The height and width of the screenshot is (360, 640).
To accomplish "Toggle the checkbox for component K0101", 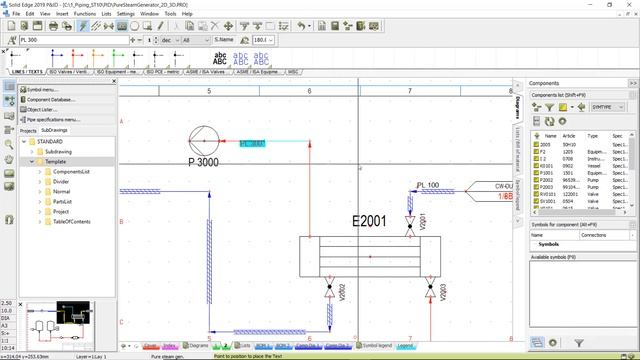I will click(x=536, y=166).
